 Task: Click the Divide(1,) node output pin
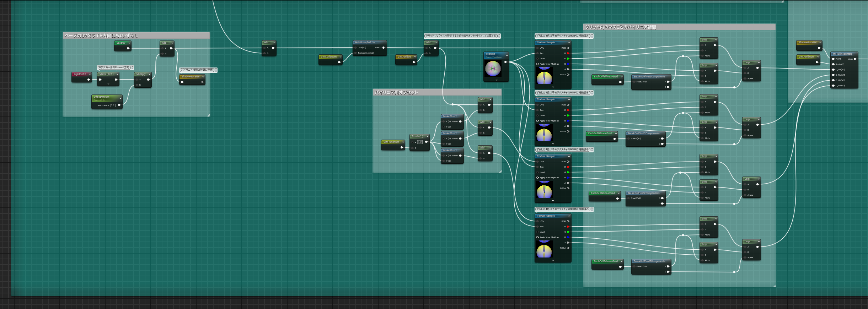(x=426, y=142)
